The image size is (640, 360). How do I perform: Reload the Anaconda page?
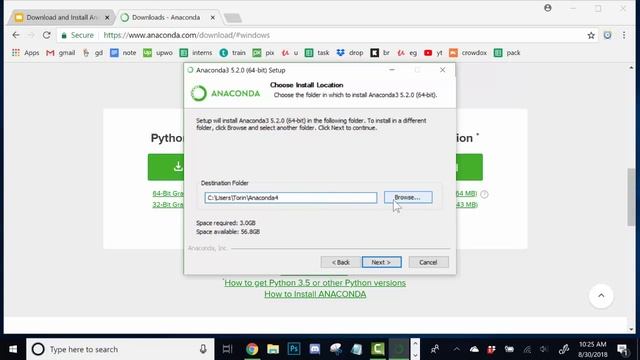[47, 35]
